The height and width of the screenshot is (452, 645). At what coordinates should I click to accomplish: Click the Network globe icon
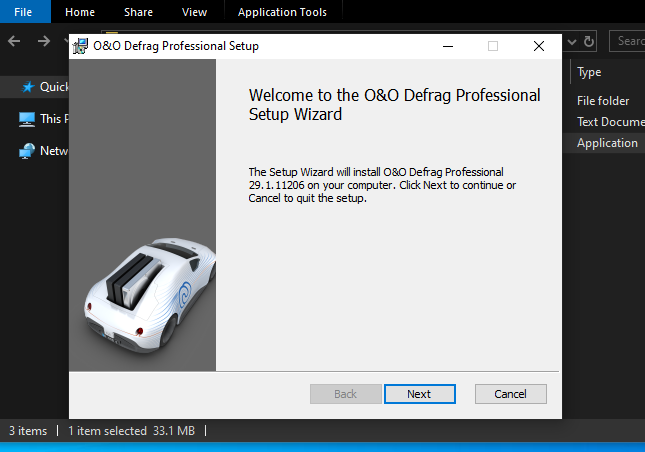pyautogui.click(x=27, y=151)
